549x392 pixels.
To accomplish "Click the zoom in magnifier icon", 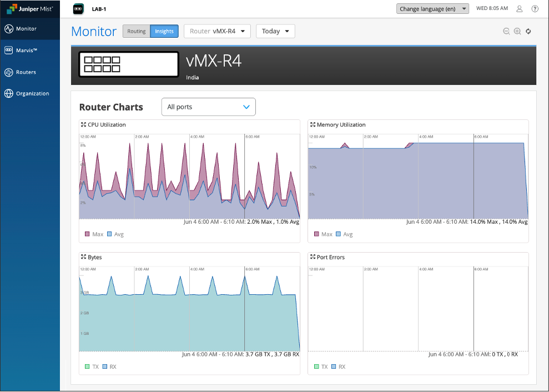I will coord(517,32).
